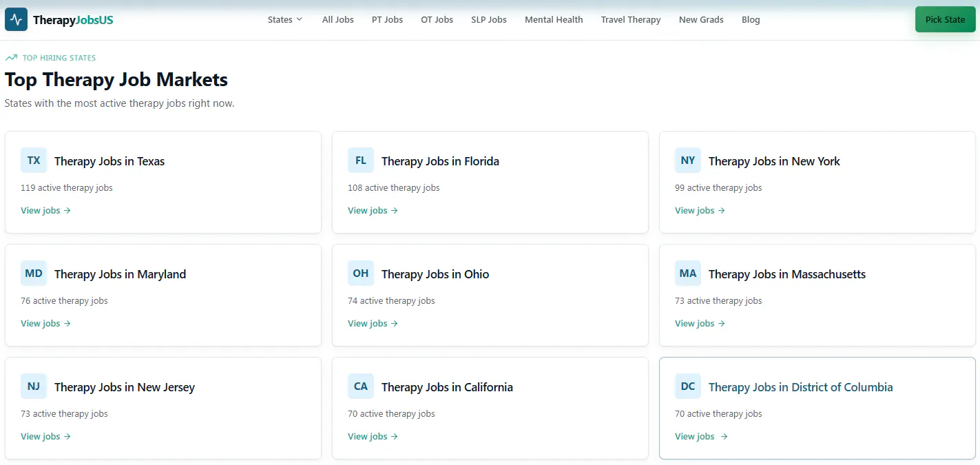Click the MD state badge icon

34,273
